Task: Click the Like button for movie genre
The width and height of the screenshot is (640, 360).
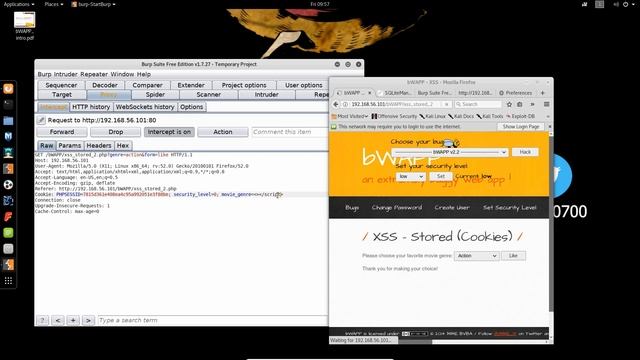Action: coord(513,256)
